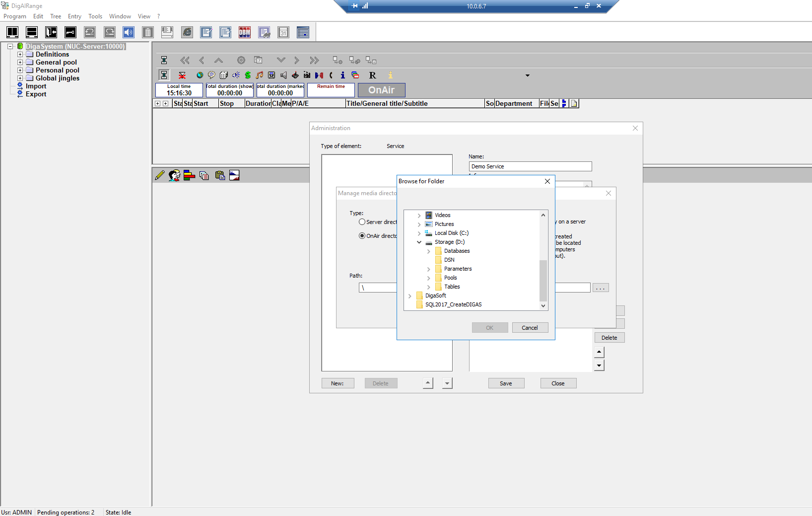812x516 pixels.
Task: Click the pencil edit icon
Action: [159, 175]
